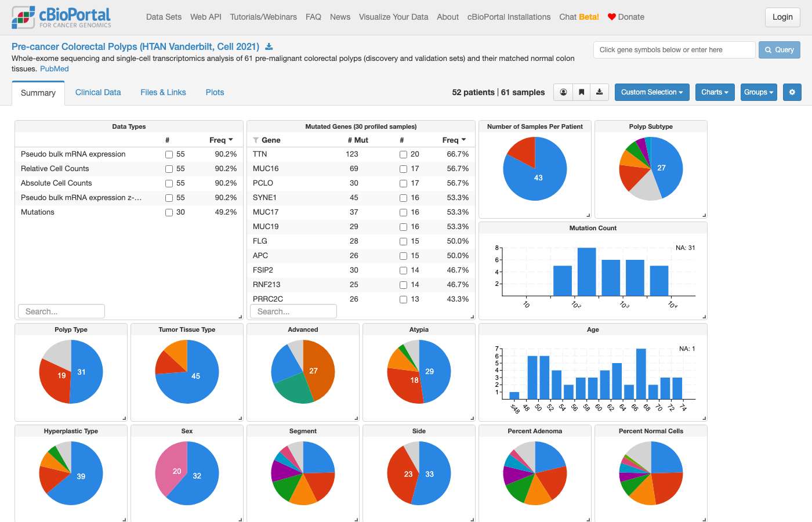Click the resize handle of Mutation Count chart
Viewport: 812px width, 522px height.
pyautogui.click(x=704, y=317)
